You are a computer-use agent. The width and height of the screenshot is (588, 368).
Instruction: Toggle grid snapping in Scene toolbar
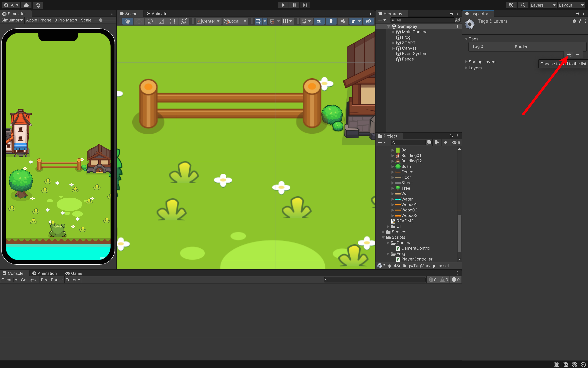pyautogui.click(x=272, y=21)
